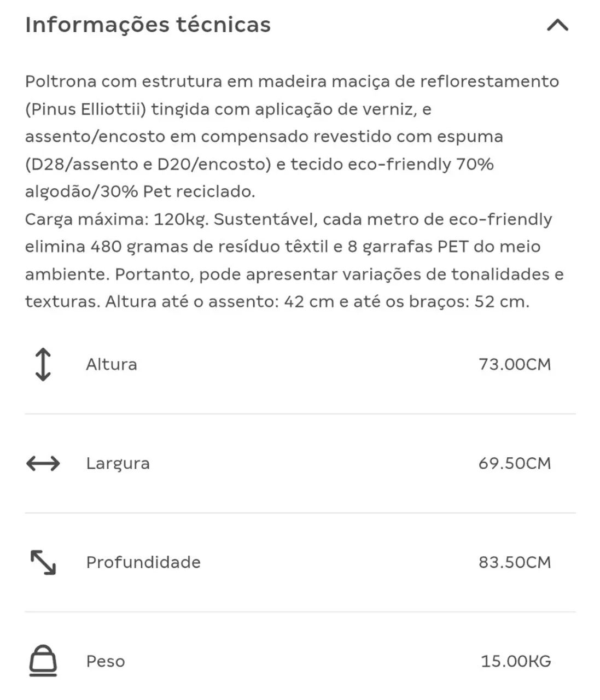
Task: Click the 83.50CM depth value
Action: point(515,562)
